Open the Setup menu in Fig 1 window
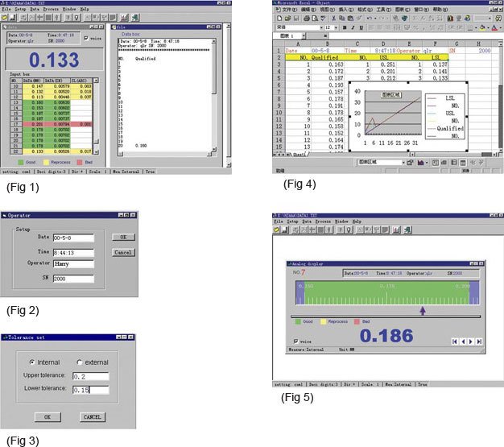 (20, 9)
